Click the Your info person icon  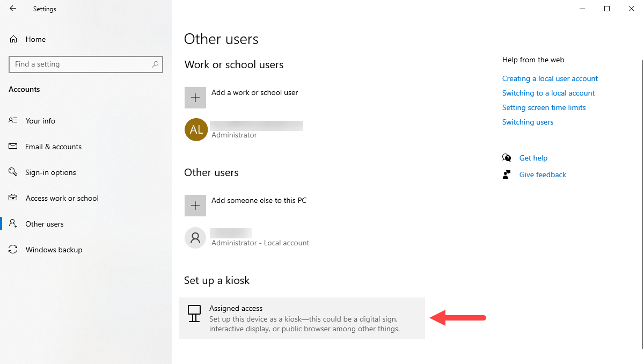13,121
